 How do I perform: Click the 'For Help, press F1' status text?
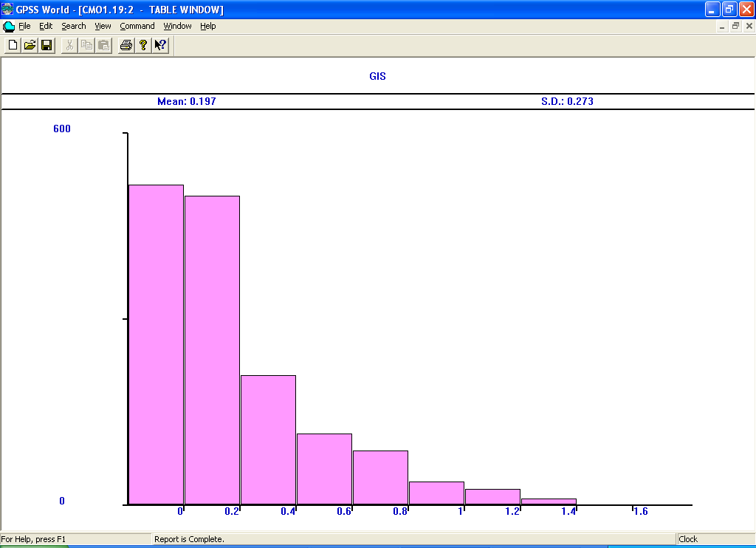pos(33,539)
